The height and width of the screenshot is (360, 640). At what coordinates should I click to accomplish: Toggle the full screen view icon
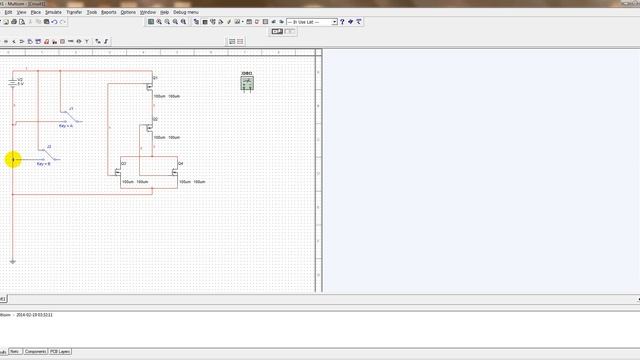click(151, 22)
